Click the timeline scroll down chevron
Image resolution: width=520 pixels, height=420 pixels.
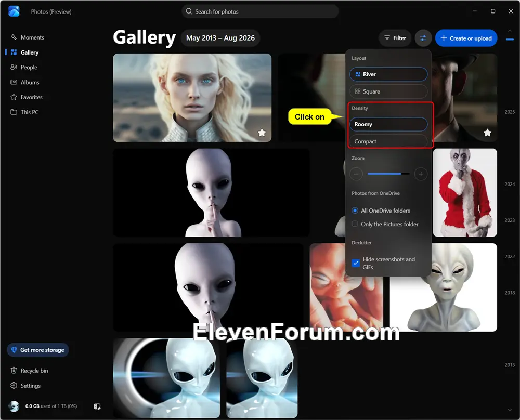(x=510, y=410)
